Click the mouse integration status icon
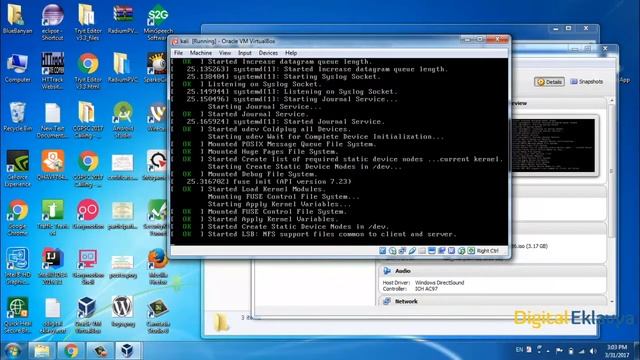This screenshot has width=640, height=360. (462, 251)
